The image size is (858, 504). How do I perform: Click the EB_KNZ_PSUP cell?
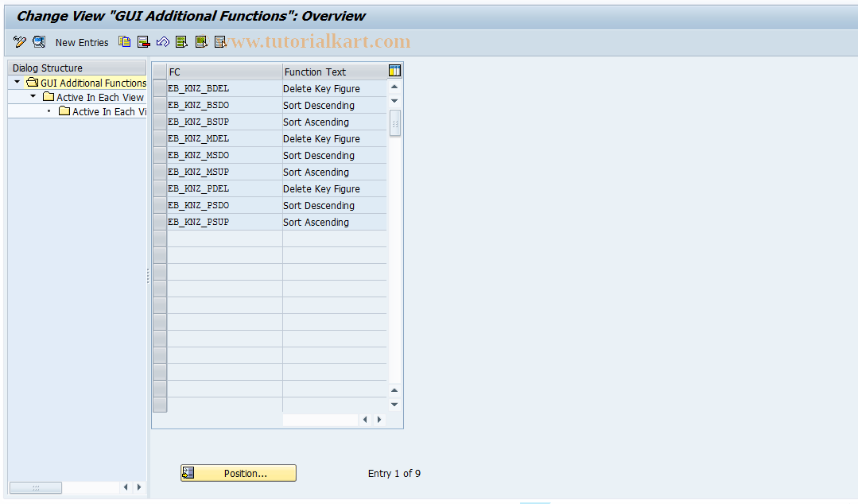(224, 222)
